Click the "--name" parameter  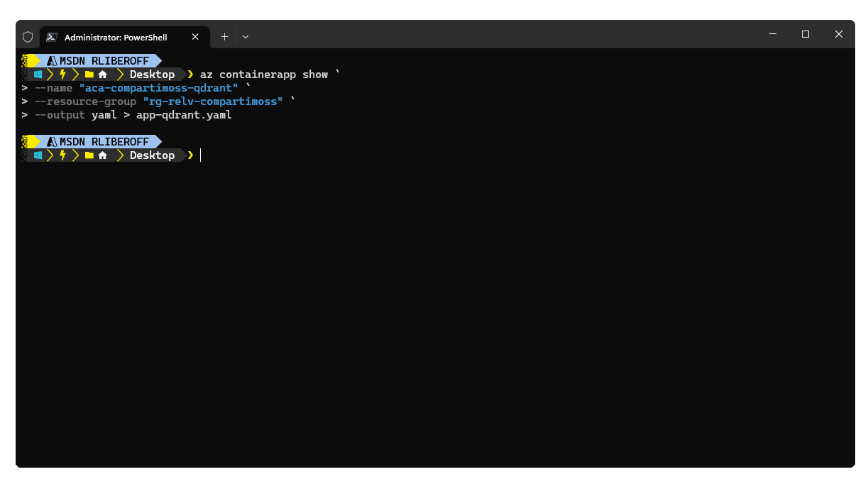(53, 88)
